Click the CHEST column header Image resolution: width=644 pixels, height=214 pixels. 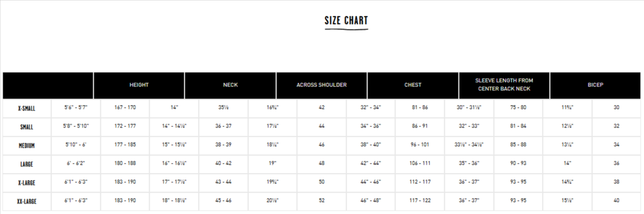click(x=413, y=85)
